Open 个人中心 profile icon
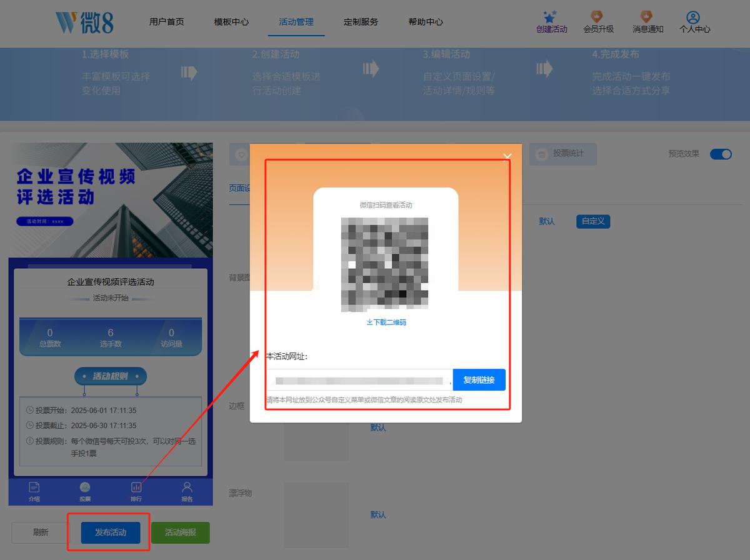The image size is (750, 560). click(x=693, y=17)
